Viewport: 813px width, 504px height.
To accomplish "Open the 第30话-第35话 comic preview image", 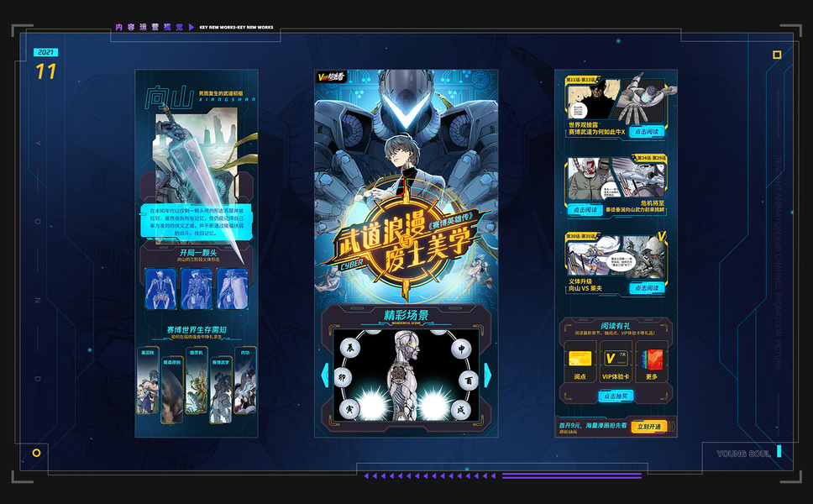I will 616,255.
